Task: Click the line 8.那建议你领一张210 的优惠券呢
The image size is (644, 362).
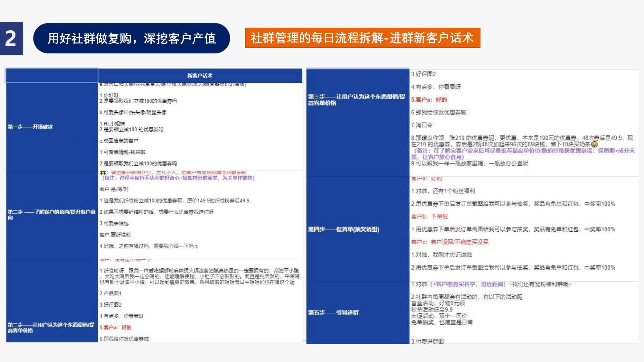Action: coord(522,141)
